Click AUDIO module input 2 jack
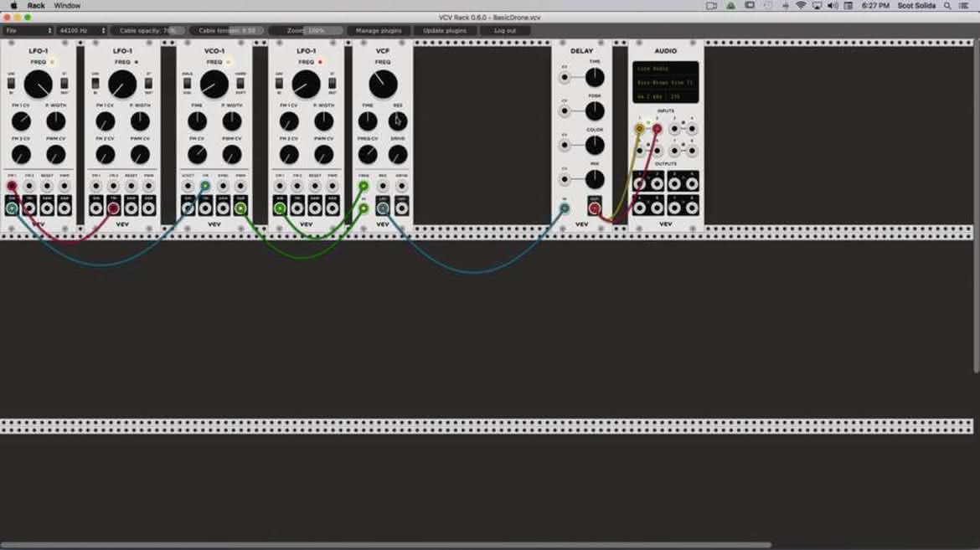Viewport: 980px width, 550px height. (657, 129)
